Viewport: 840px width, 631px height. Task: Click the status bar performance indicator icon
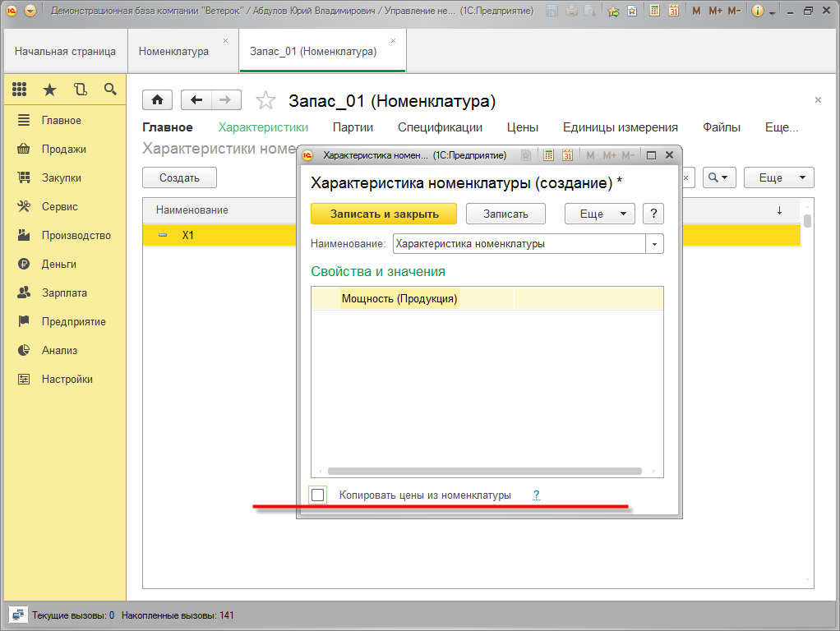click(x=18, y=615)
